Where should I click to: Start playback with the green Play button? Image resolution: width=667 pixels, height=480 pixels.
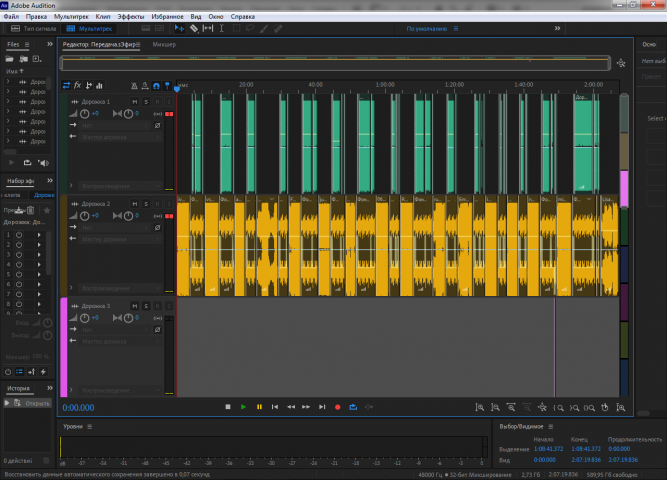point(243,407)
